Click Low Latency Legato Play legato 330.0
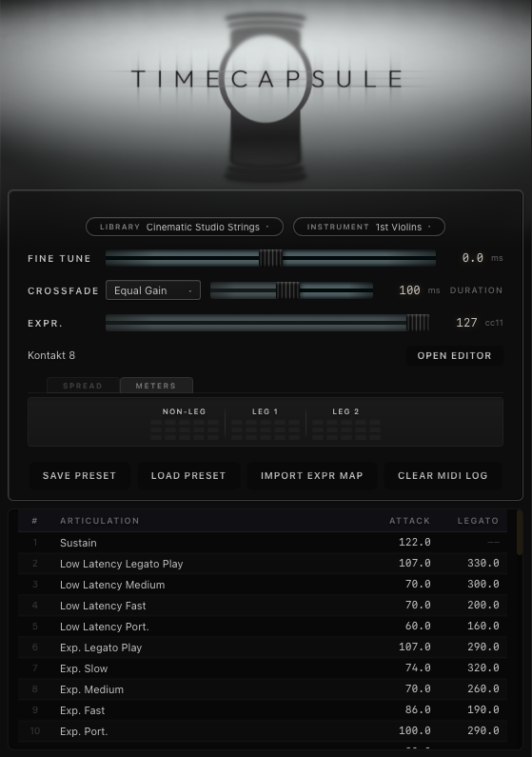The height and width of the screenshot is (757, 532). coord(483,563)
